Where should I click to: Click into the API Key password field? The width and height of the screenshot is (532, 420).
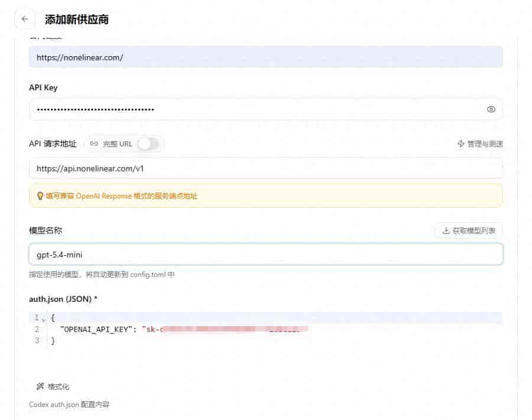tap(265, 109)
